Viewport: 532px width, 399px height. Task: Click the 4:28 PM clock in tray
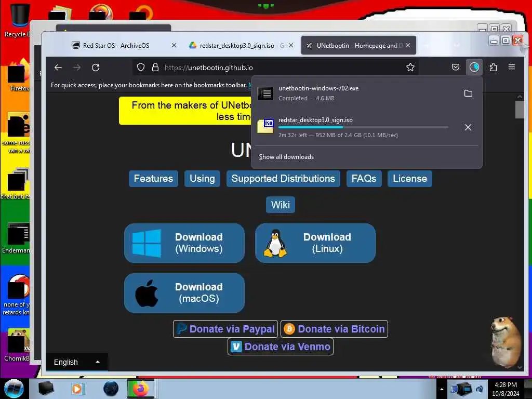click(x=506, y=389)
